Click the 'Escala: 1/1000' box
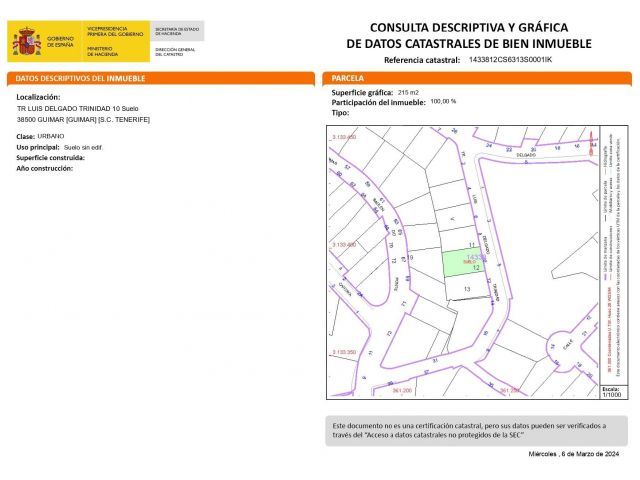640x480 pixels. (612, 392)
